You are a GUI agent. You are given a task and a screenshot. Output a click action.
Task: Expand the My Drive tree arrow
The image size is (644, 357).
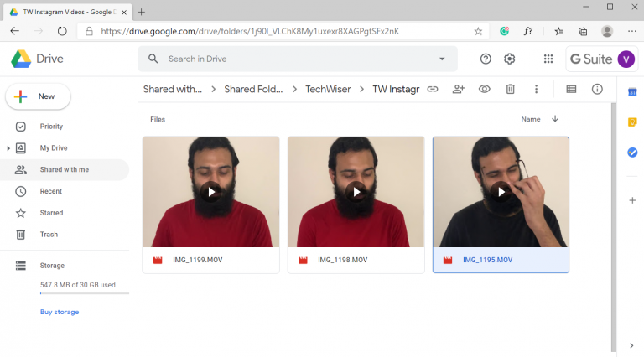[9, 148]
